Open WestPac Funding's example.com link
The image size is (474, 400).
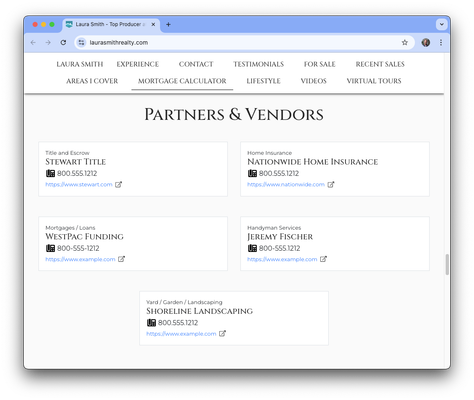80,259
